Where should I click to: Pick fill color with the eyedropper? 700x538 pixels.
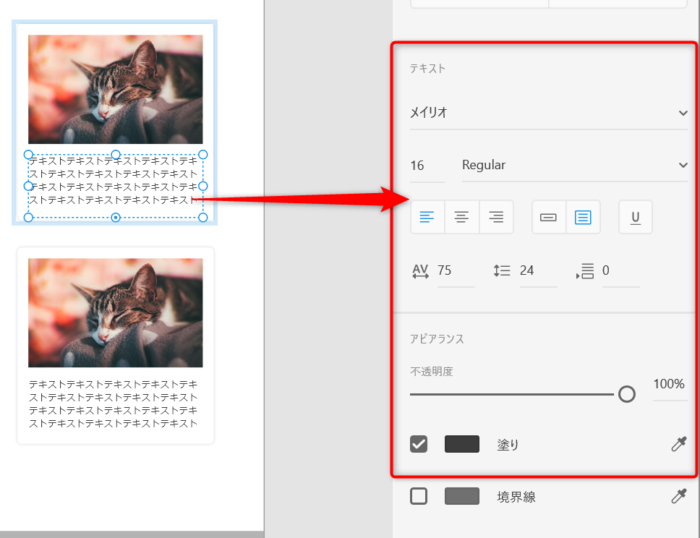coord(678,444)
